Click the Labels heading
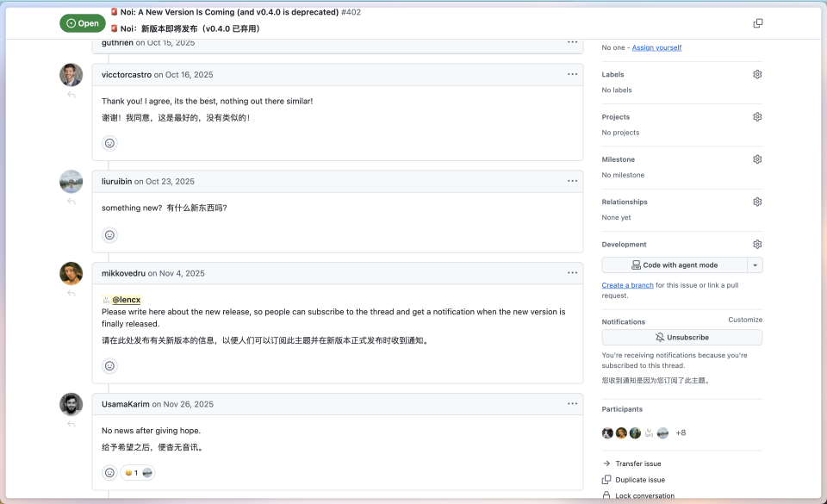Viewport: 827px width, 504px height. pyautogui.click(x=612, y=74)
